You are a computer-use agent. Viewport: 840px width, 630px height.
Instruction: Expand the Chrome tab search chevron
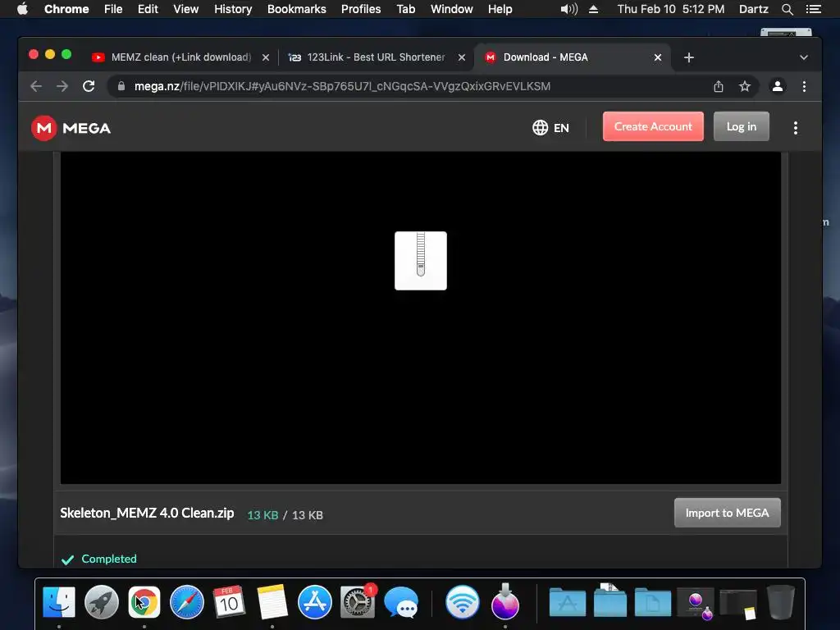[x=804, y=57]
